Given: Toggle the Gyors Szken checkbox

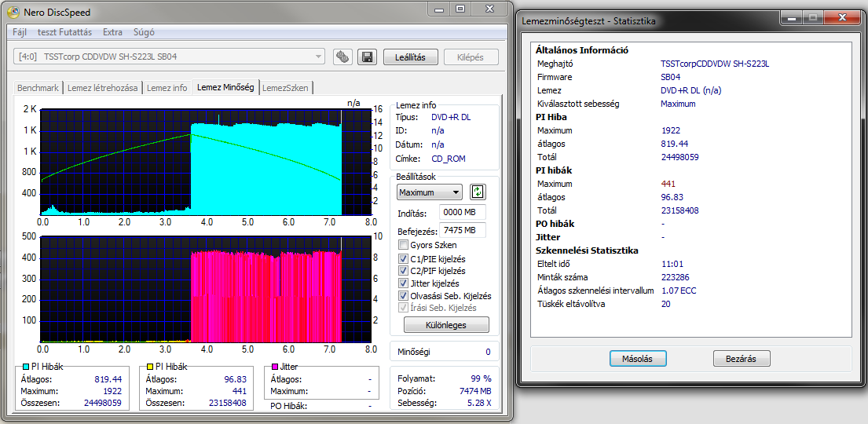Looking at the screenshot, I should coord(402,245).
